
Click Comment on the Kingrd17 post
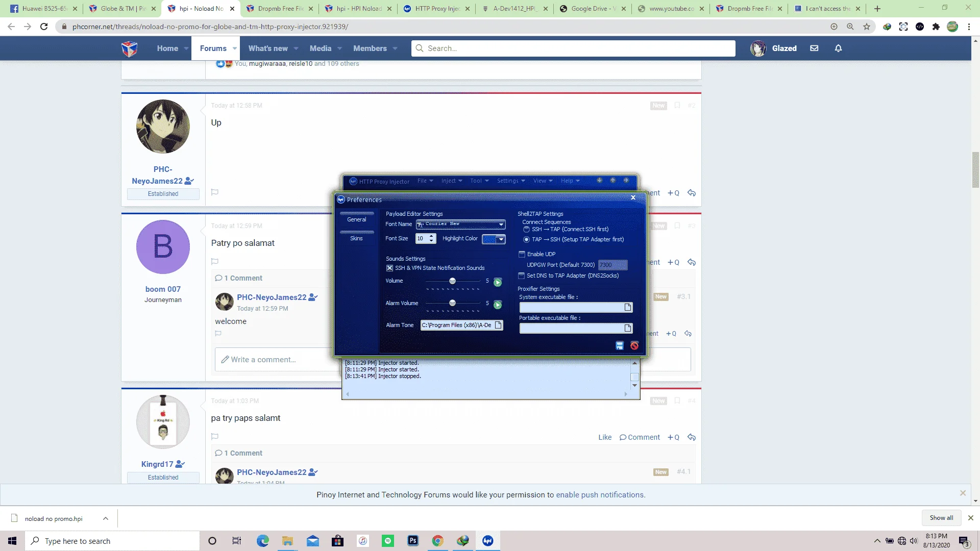640,437
